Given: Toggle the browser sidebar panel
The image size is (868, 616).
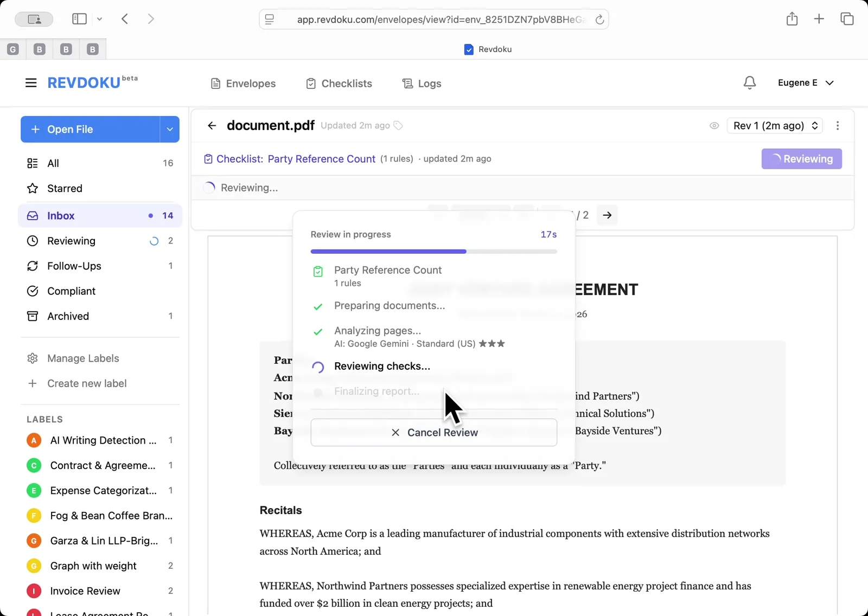Looking at the screenshot, I should 79,18.
